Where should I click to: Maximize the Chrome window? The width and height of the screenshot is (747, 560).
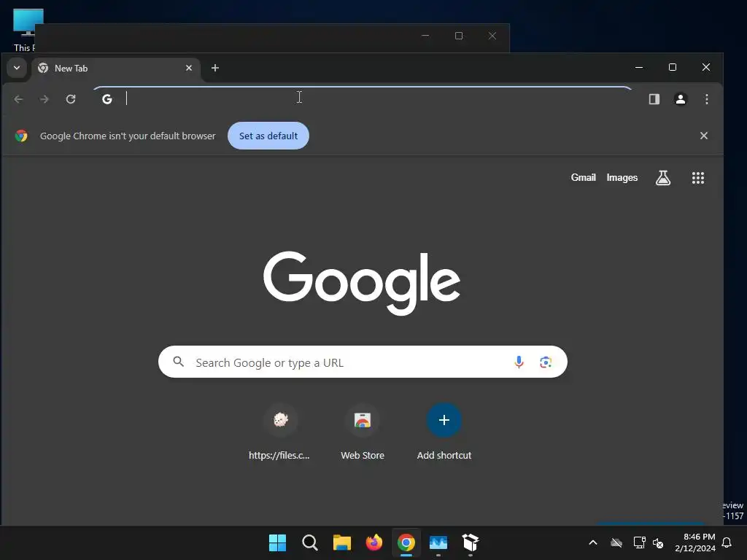coord(672,68)
